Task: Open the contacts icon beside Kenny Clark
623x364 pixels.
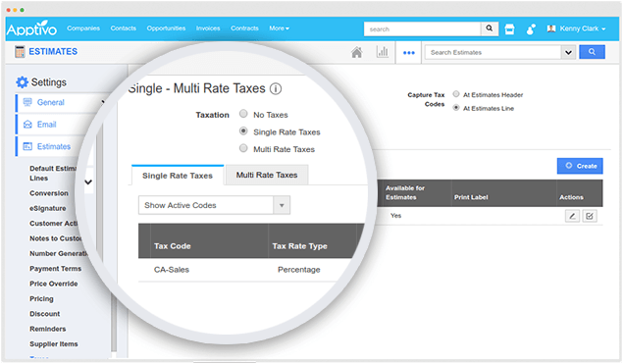Action: pyautogui.click(x=531, y=29)
